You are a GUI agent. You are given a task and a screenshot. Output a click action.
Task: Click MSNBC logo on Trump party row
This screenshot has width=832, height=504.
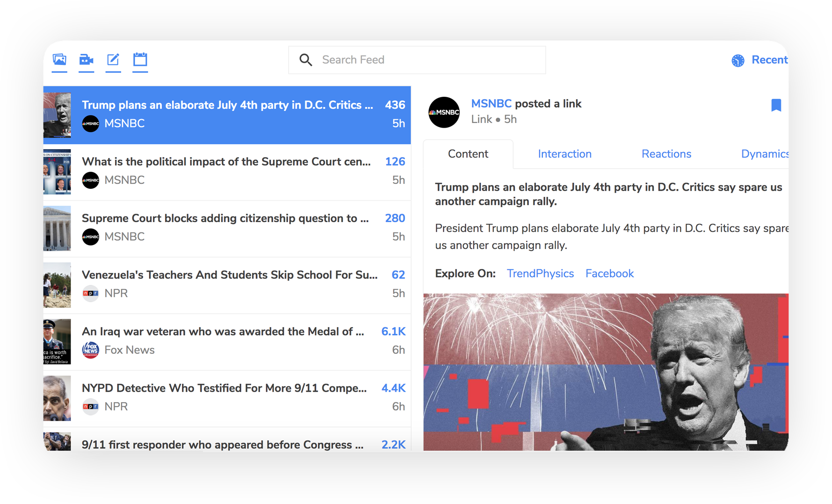tap(90, 123)
